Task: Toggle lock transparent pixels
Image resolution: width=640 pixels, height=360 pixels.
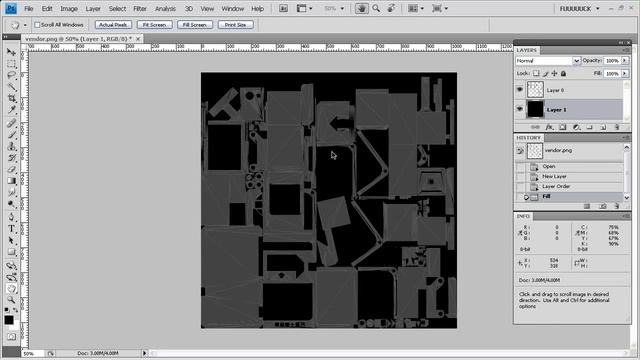Action: pos(536,73)
